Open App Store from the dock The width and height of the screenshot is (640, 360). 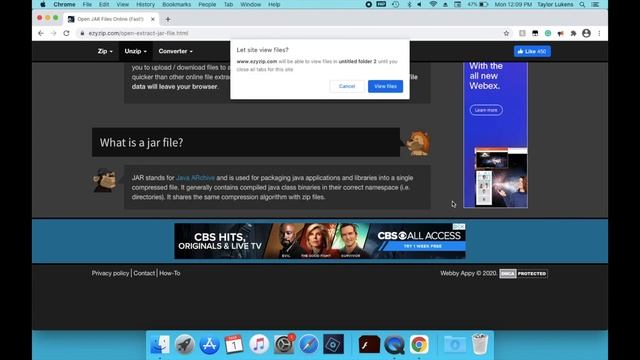(209, 344)
